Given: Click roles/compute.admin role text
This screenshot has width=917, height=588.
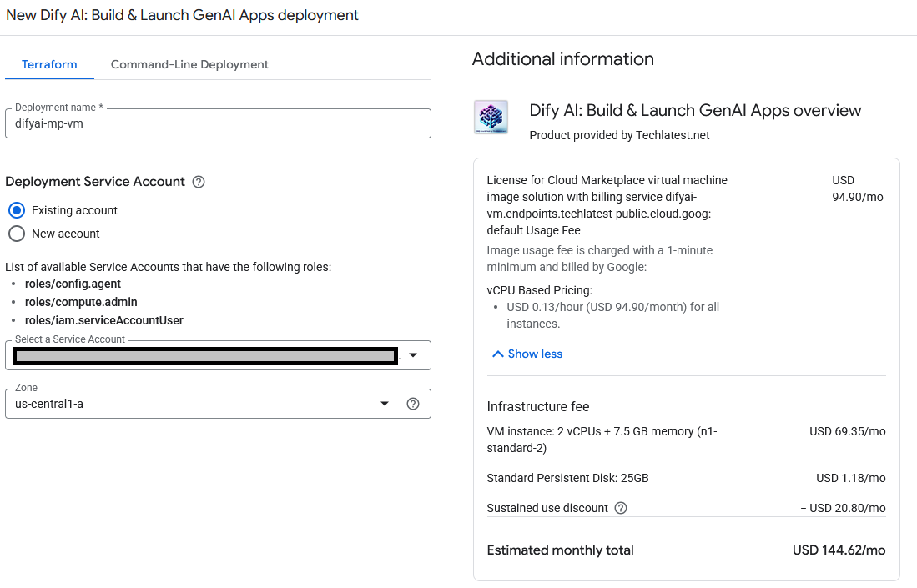Looking at the screenshot, I should pos(81,302).
